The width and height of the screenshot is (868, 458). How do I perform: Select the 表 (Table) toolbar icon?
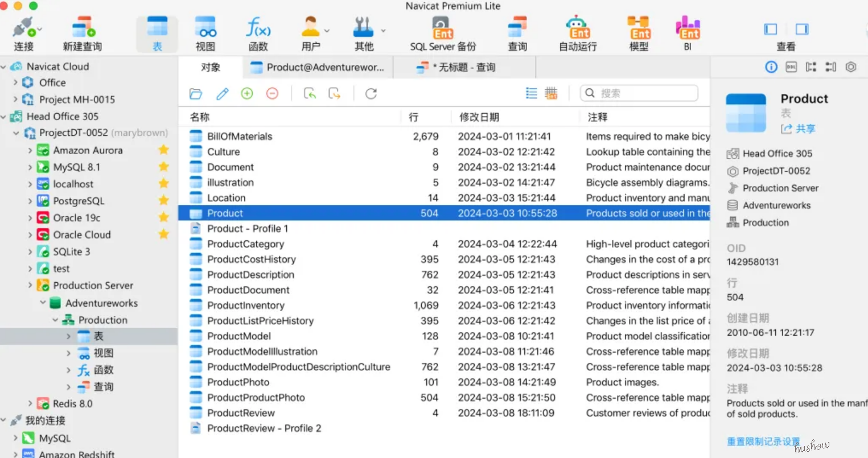coord(157,34)
